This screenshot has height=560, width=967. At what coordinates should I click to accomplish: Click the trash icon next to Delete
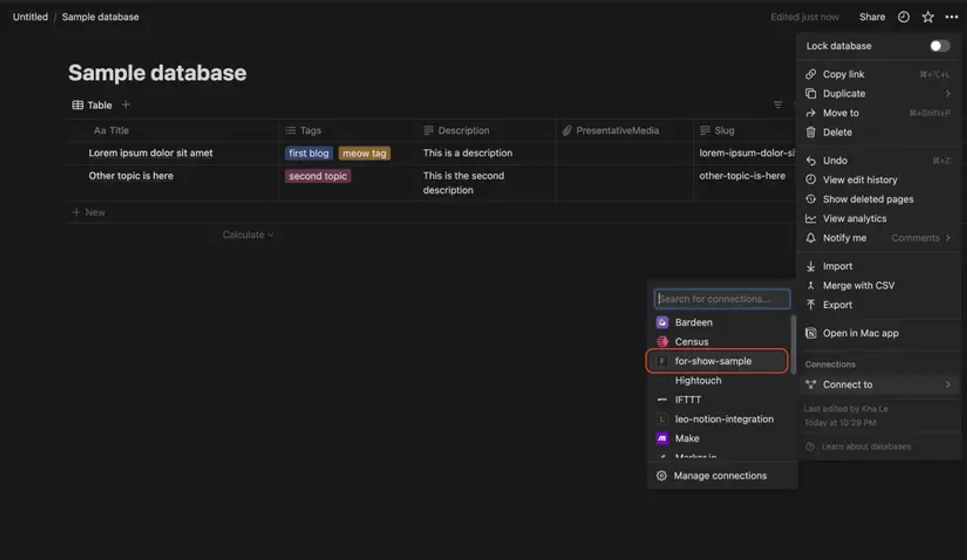(x=812, y=132)
